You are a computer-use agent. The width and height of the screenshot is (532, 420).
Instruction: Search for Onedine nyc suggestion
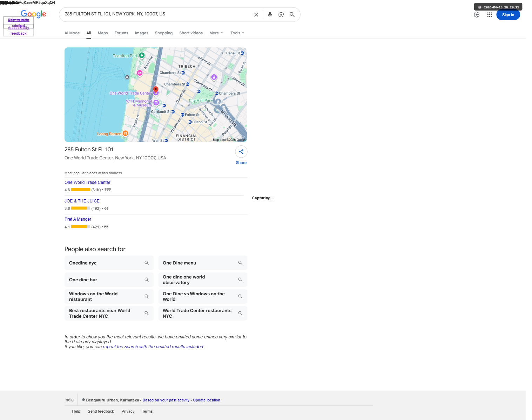coord(109,263)
